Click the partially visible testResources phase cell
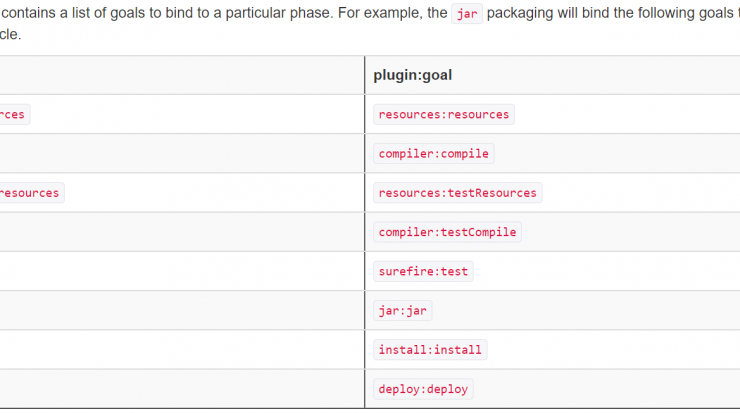Screen dimensions: 740x414 (x=31, y=193)
